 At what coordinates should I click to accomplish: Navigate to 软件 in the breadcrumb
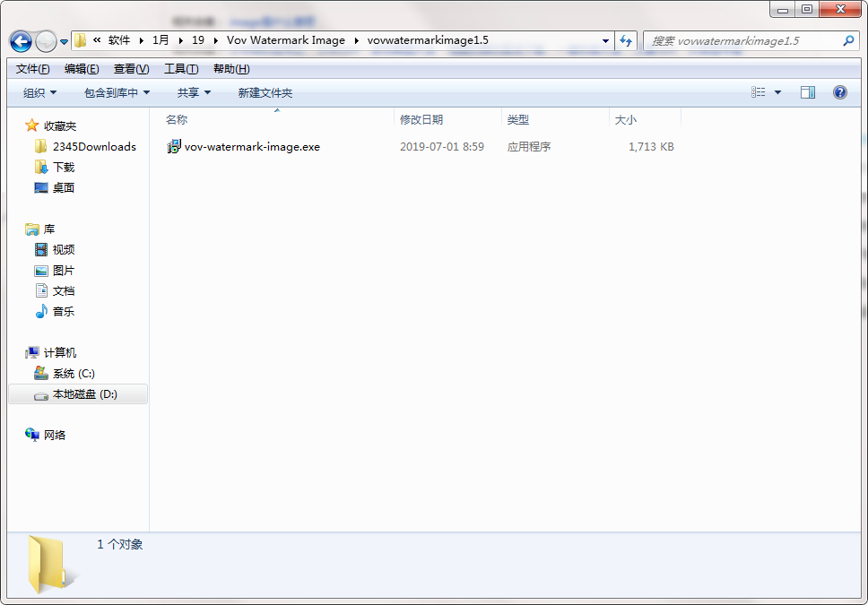119,40
